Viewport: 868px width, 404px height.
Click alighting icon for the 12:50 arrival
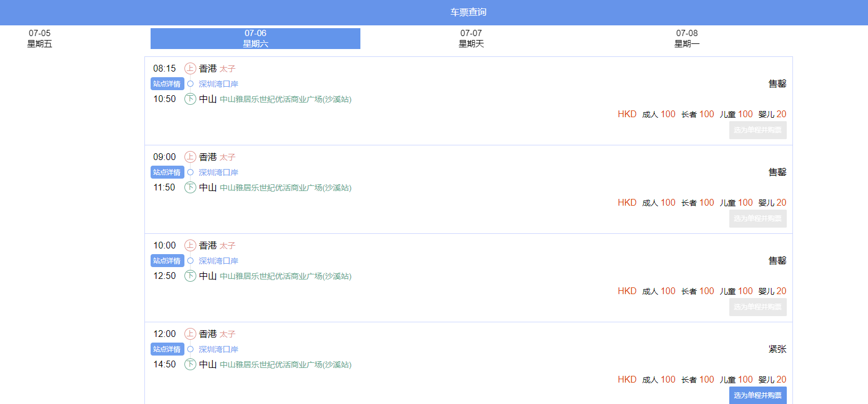pyautogui.click(x=190, y=276)
